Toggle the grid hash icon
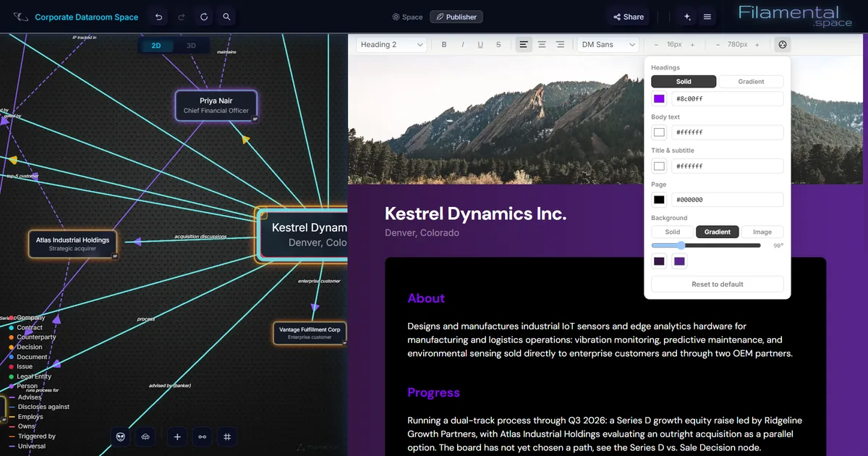 [x=227, y=436]
